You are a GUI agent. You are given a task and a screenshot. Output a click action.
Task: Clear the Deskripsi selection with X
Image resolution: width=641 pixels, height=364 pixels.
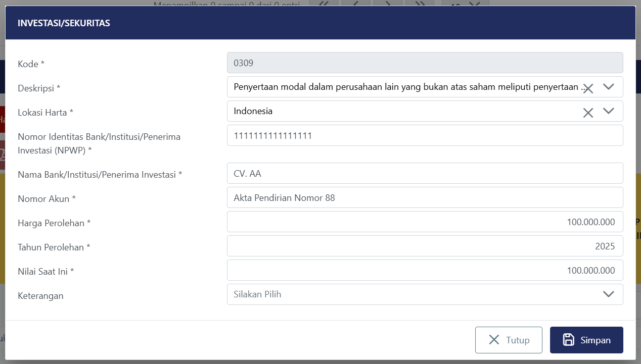point(587,88)
